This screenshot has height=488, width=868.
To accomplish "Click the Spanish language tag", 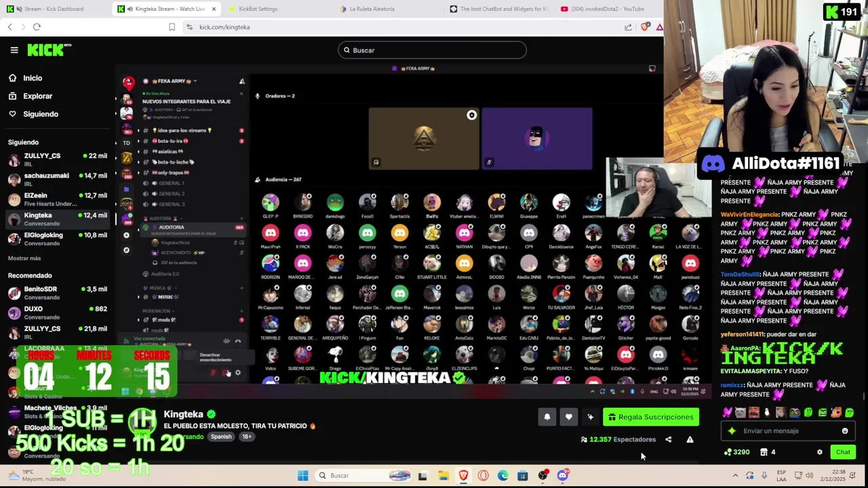I will pyautogui.click(x=221, y=436).
